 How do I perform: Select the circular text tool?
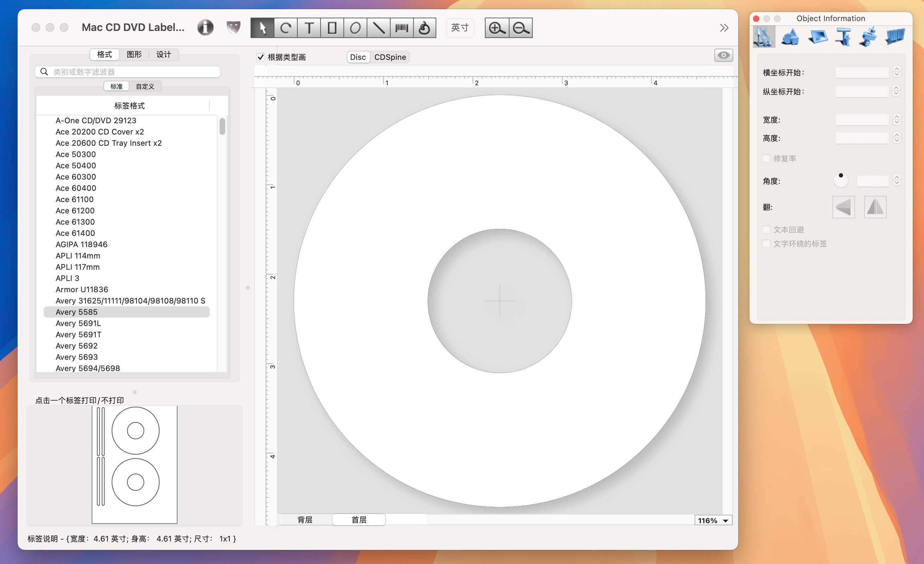tap(286, 27)
